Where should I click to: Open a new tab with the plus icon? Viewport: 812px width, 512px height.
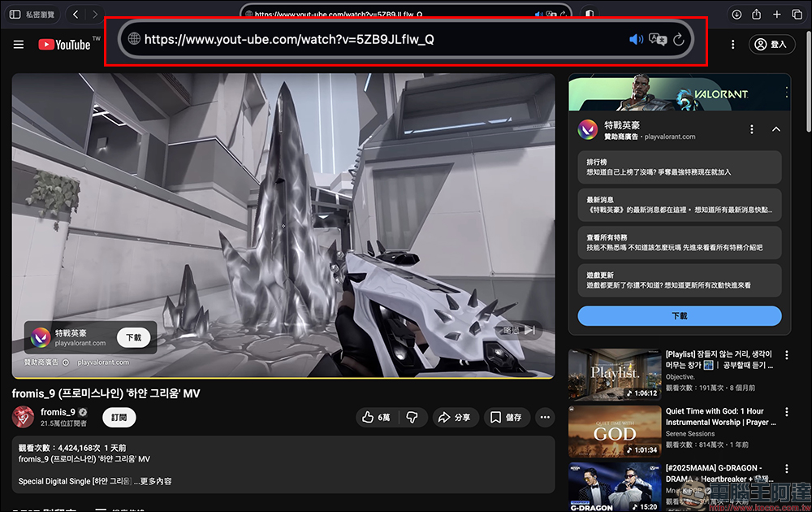(x=778, y=14)
